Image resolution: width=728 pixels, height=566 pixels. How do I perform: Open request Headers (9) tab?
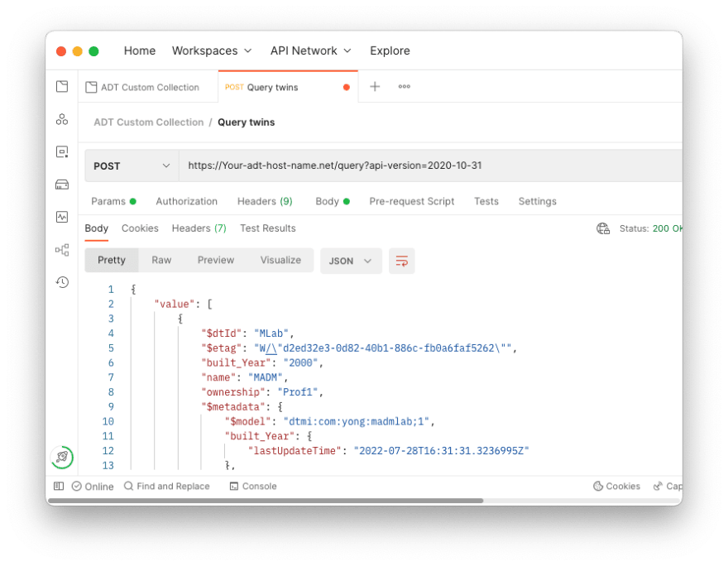265,201
